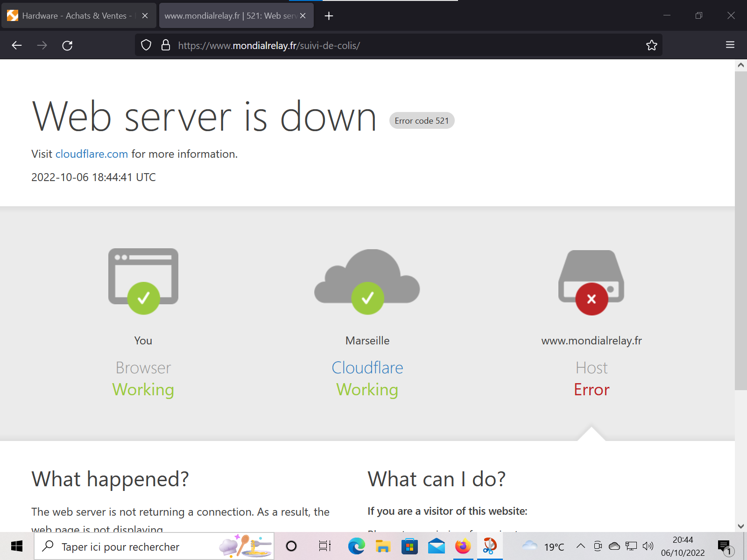
Task: Click the blue Cloudflare link under Marseille
Action: click(367, 368)
